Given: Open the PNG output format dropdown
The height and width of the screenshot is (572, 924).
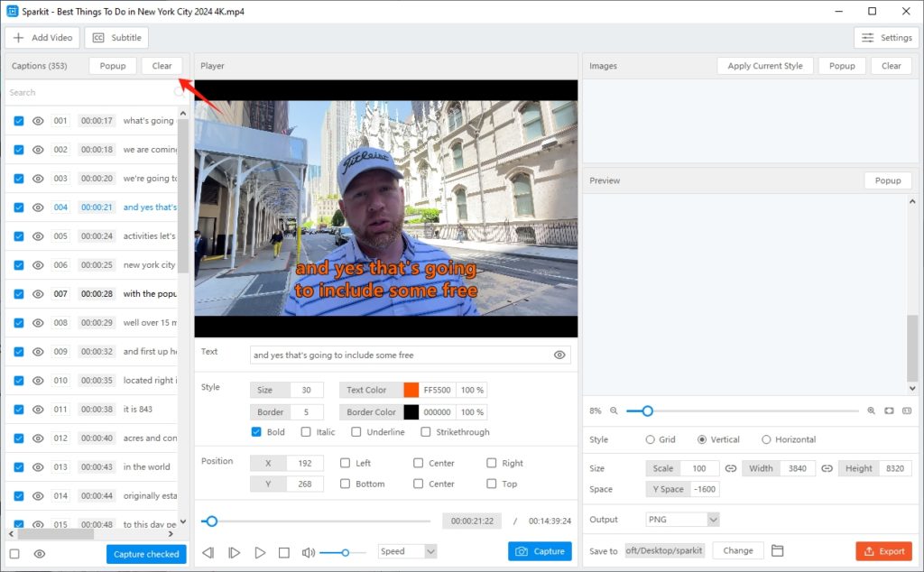Looking at the screenshot, I should [682, 519].
